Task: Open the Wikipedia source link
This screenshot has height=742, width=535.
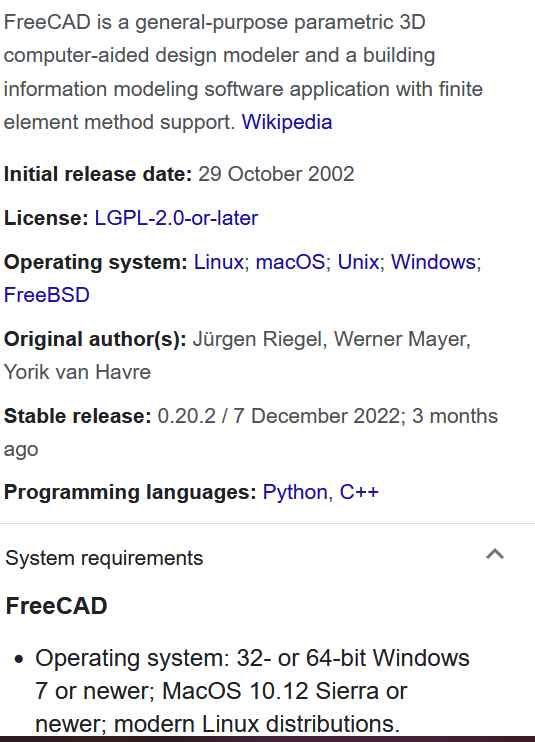Action: [x=287, y=122]
